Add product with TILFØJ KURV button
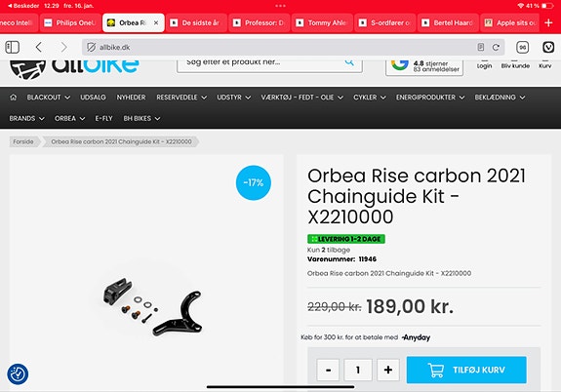The width and height of the screenshot is (561, 392). [466, 370]
